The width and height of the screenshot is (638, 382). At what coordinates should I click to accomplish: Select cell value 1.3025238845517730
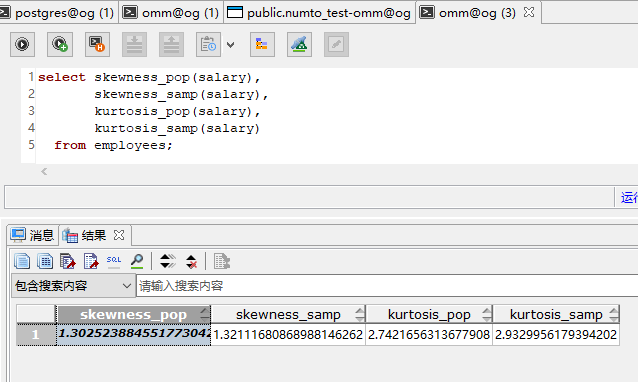(133, 335)
